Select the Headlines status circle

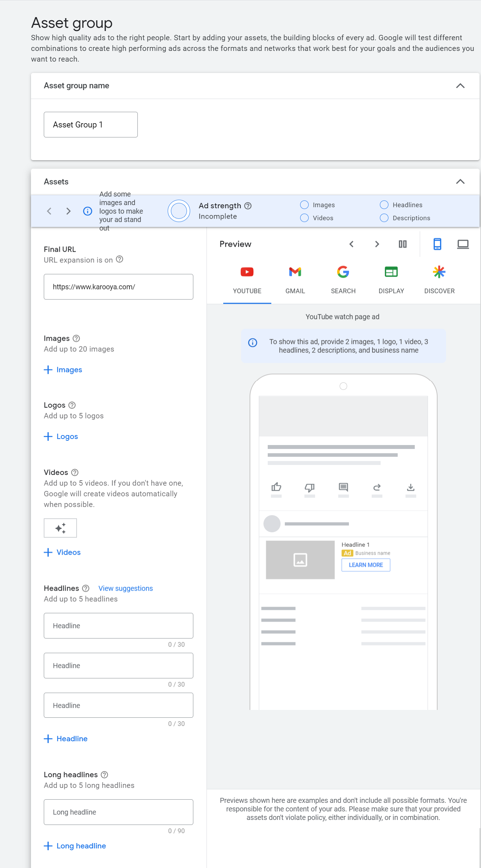coord(384,205)
